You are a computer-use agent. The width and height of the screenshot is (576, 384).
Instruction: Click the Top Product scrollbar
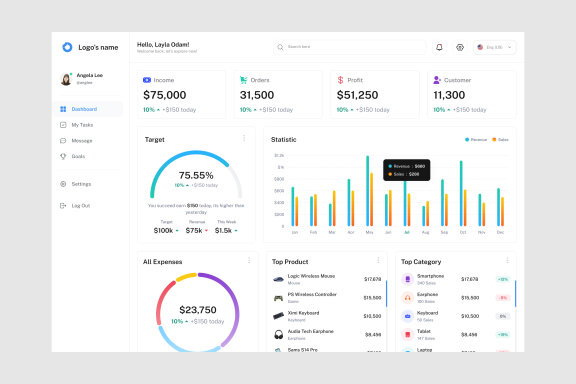click(x=386, y=293)
